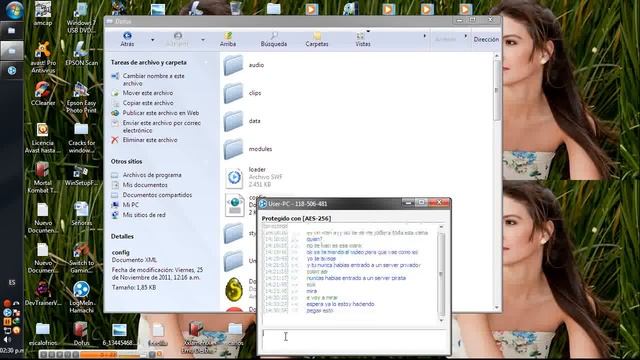Open Cracks for windows folder on desktop
Screen dimensions: 640x360
click(x=81, y=138)
